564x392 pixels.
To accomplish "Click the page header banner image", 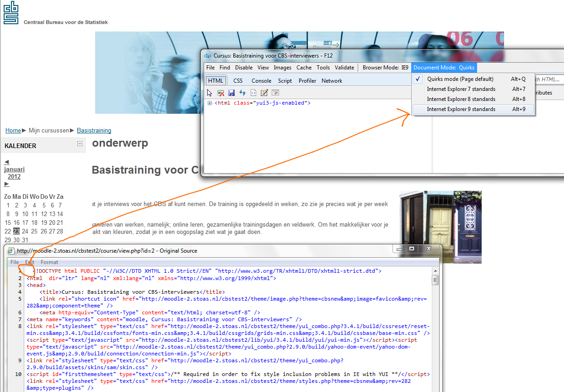I will 300,73.
